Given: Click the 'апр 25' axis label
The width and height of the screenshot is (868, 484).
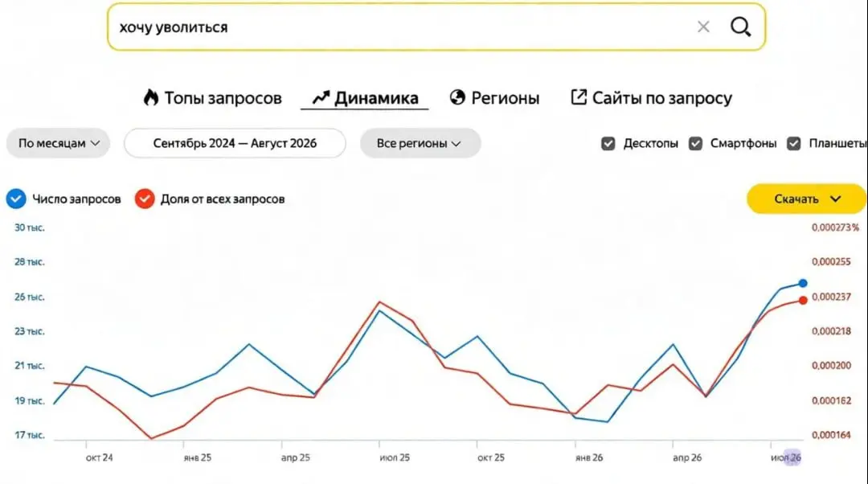Looking at the screenshot, I should pyautogui.click(x=295, y=457).
